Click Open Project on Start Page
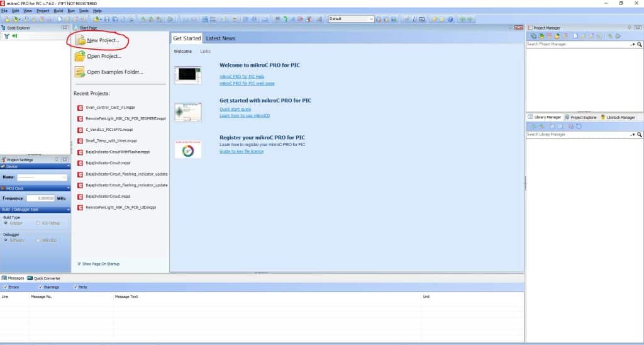Screen dimensions: 644x345 pos(104,56)
